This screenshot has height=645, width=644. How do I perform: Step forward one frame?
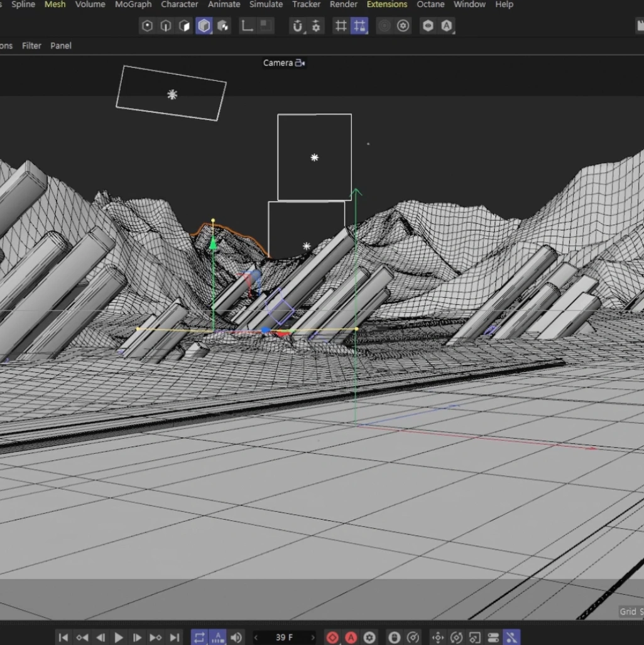(x=137, y=637)
